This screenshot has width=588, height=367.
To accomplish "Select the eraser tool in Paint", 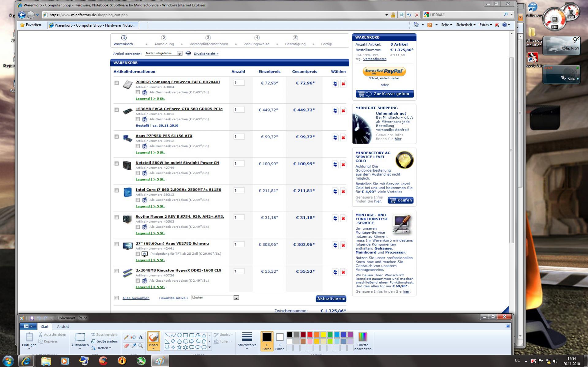I will pyautogui.click(x=126, y=346).
